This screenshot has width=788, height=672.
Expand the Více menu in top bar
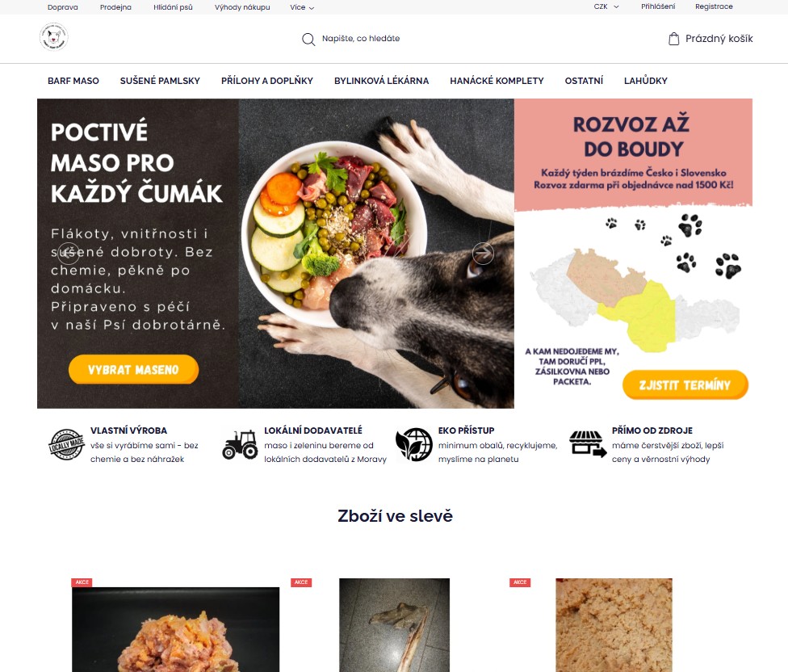[302, 7]
